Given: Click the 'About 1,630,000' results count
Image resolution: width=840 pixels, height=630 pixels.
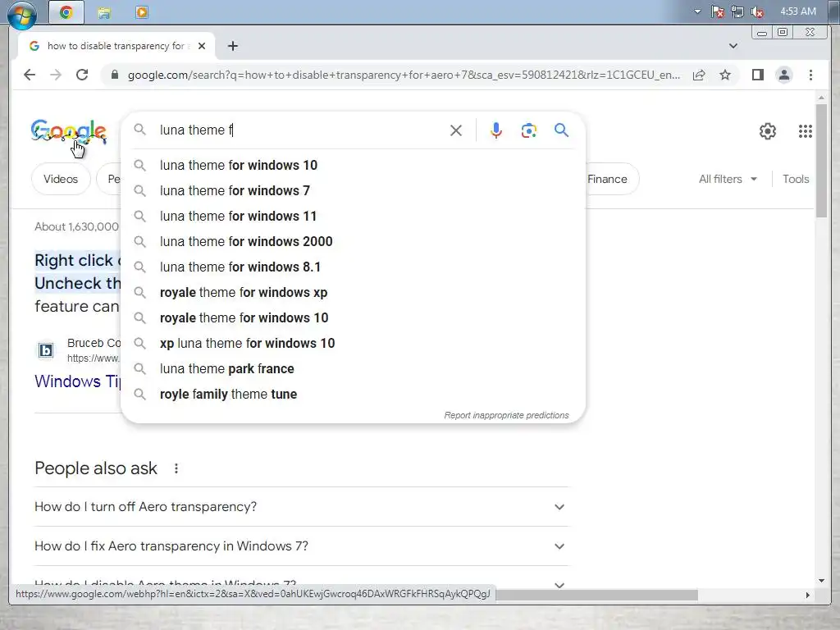Looking at the screenshot, I should coord(77,226).
